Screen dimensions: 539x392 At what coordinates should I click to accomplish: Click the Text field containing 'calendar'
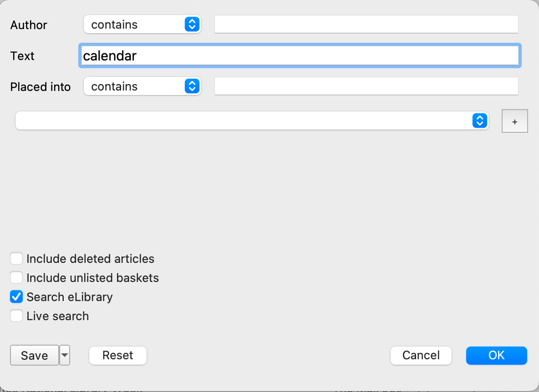coord(300,55)
